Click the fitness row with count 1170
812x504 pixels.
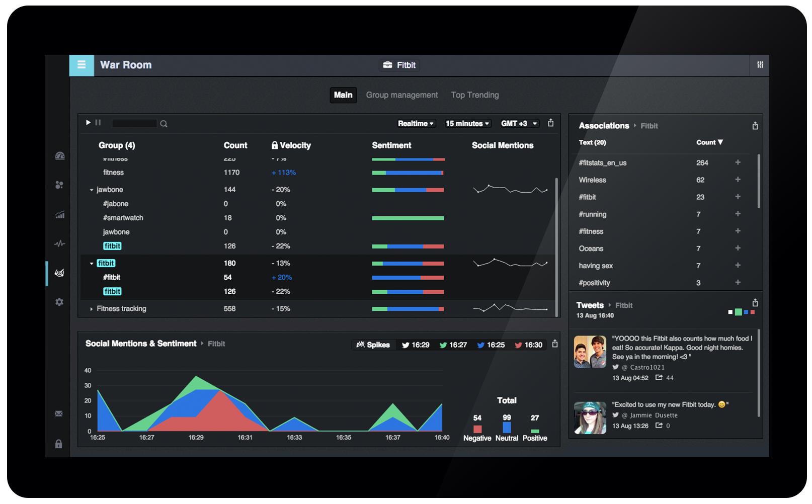(x=318, y=173)
